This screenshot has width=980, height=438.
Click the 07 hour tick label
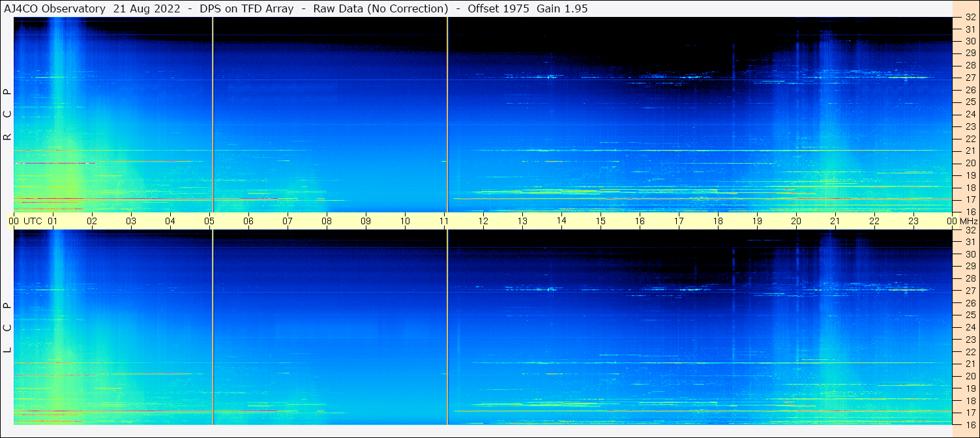pos(288,221)
